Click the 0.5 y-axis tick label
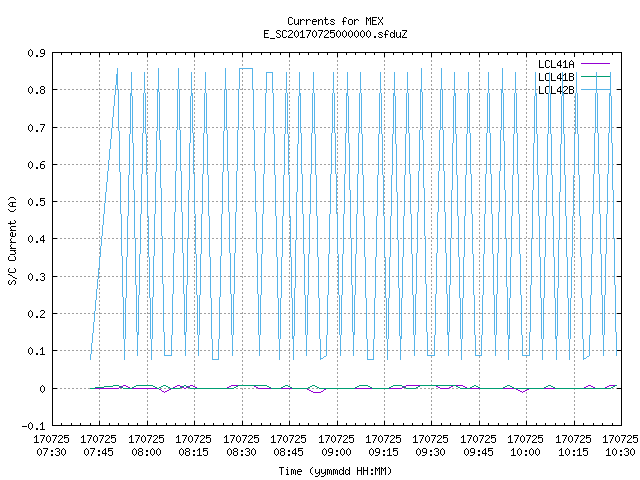This screenshot has width=640, height=480. 36,202
